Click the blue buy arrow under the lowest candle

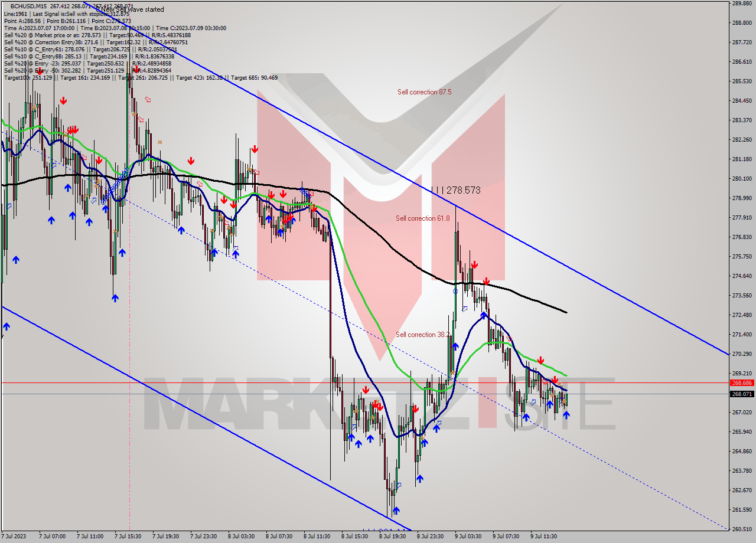(x=396, y=510)
